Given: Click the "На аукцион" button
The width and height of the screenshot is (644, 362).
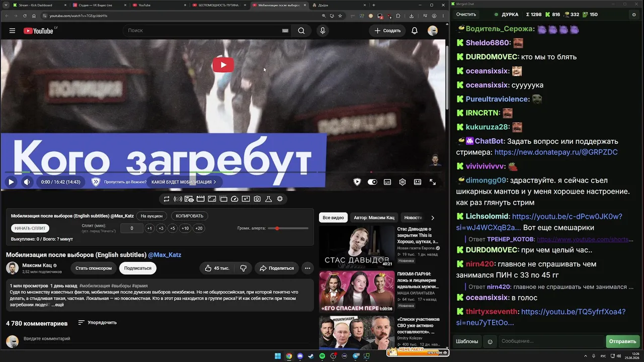Looking at the screenshot, I should coord(151,216).
